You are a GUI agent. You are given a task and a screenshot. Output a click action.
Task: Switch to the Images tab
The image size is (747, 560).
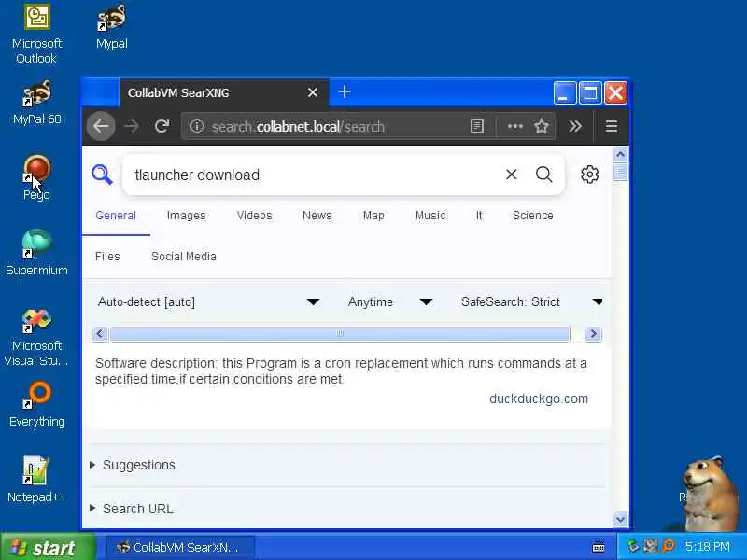[186, 216]
